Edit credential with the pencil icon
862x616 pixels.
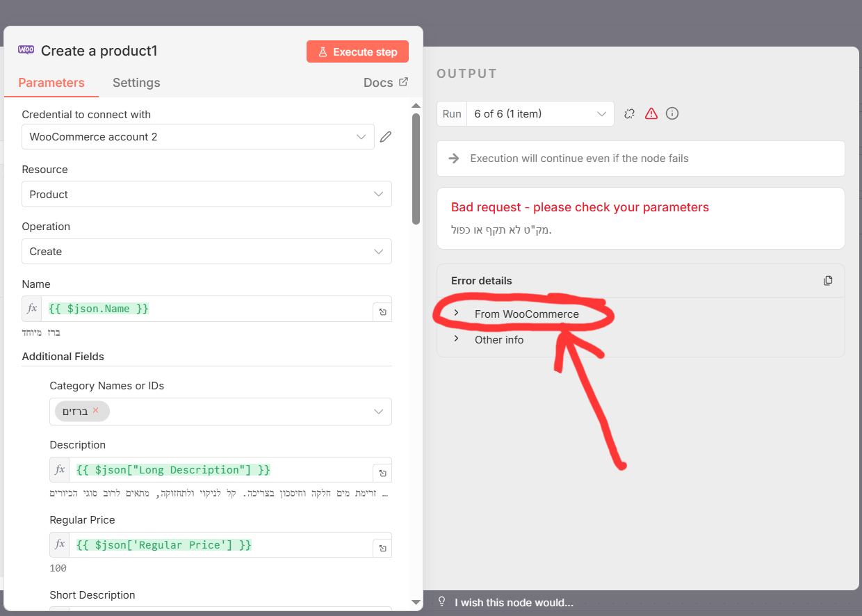point(386,137)
